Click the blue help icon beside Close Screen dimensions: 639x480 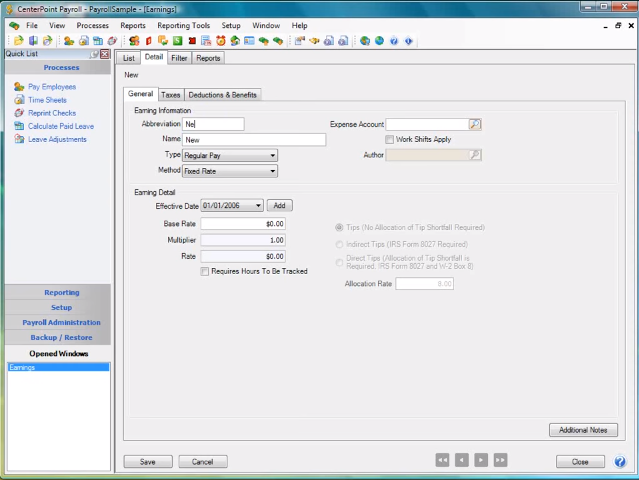click(620, 461)
